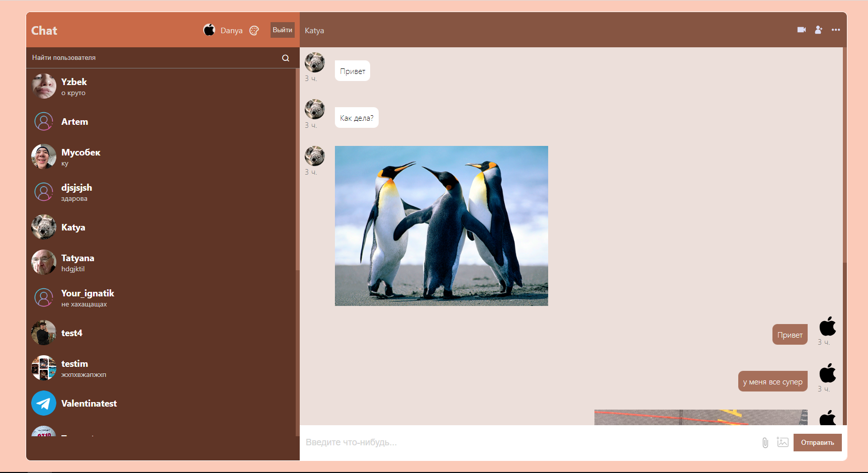Screen dimensions: 868x473
Task: Open the chat with Artem
Action: tap(74, 121)
